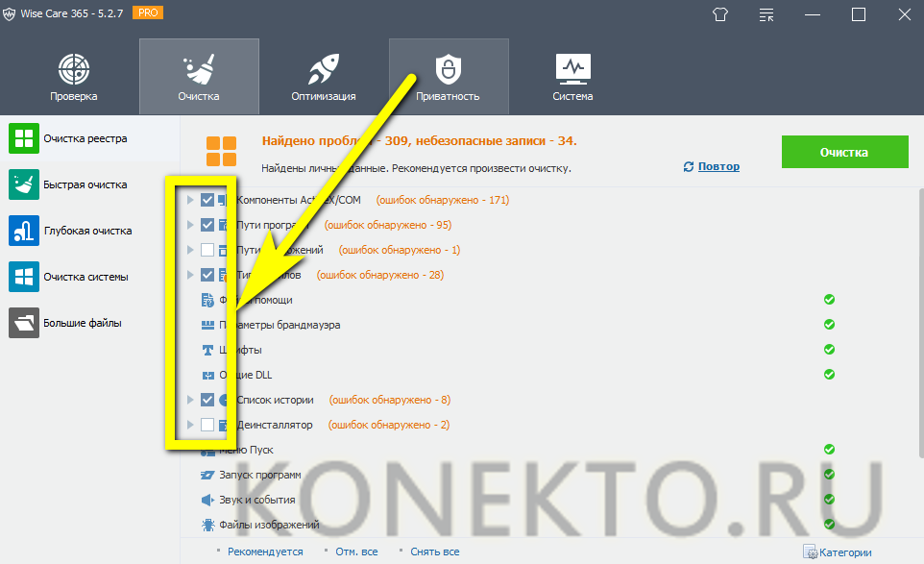Select Очистка системы in the sidebar
The width and height of the screenshot is (924, 564).
[89, 277]
